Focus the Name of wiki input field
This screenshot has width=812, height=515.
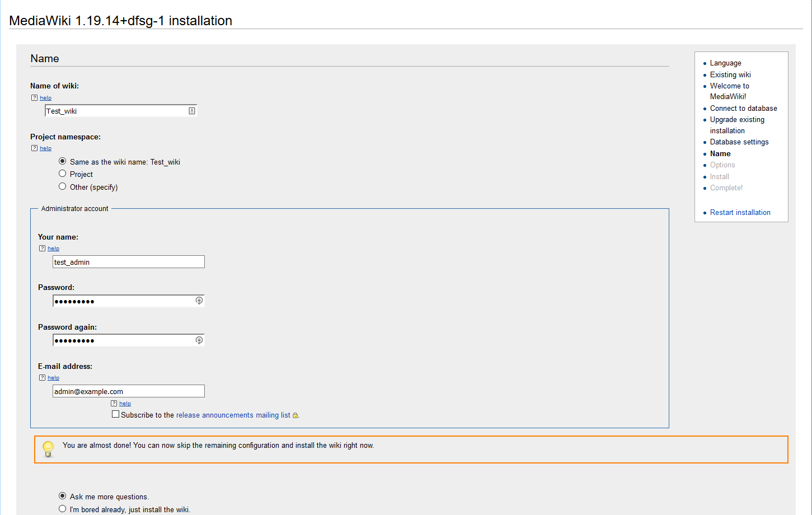[121, 111]
